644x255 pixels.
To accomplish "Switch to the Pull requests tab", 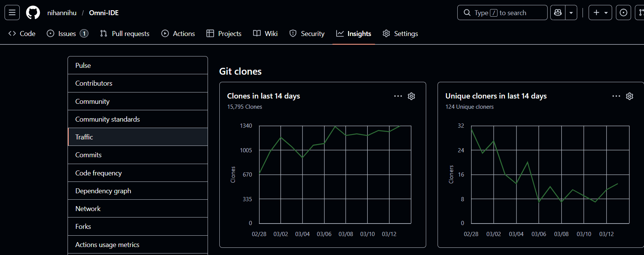I will click(125, 33).
